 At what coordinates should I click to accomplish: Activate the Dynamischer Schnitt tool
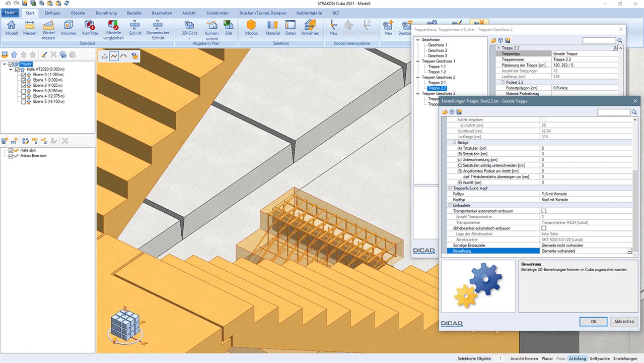158,30
